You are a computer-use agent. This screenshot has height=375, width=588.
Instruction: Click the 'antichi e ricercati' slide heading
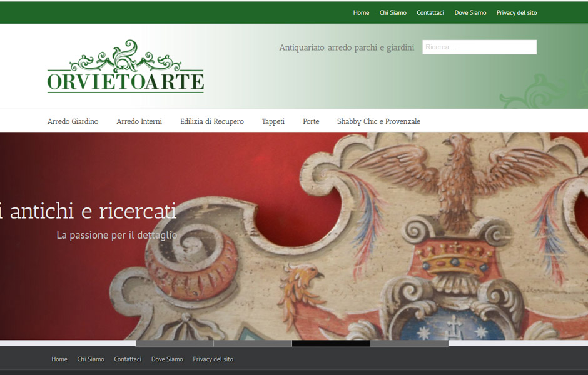pos(88,211)
